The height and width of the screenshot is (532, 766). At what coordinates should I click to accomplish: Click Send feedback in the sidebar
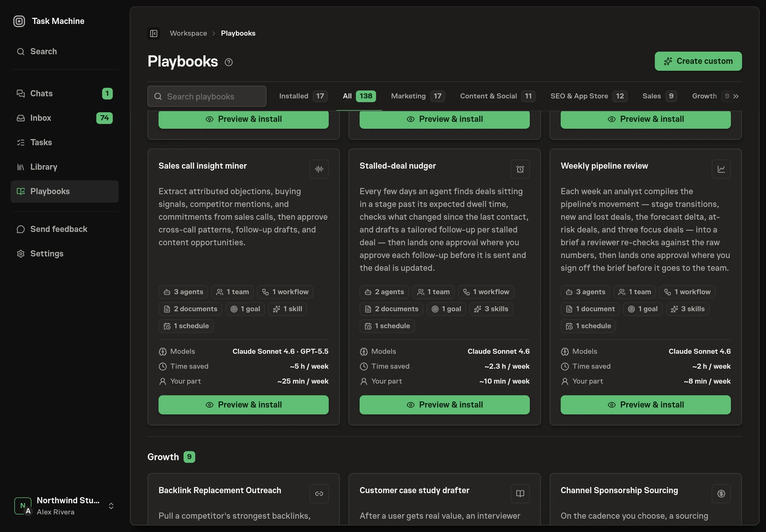tap(65, 229)
